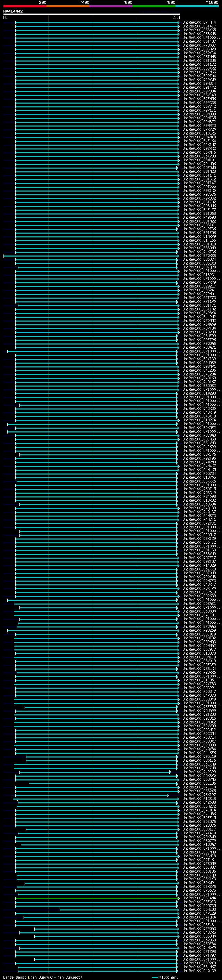Click the cyan ~100% identity legend bar

197,6
